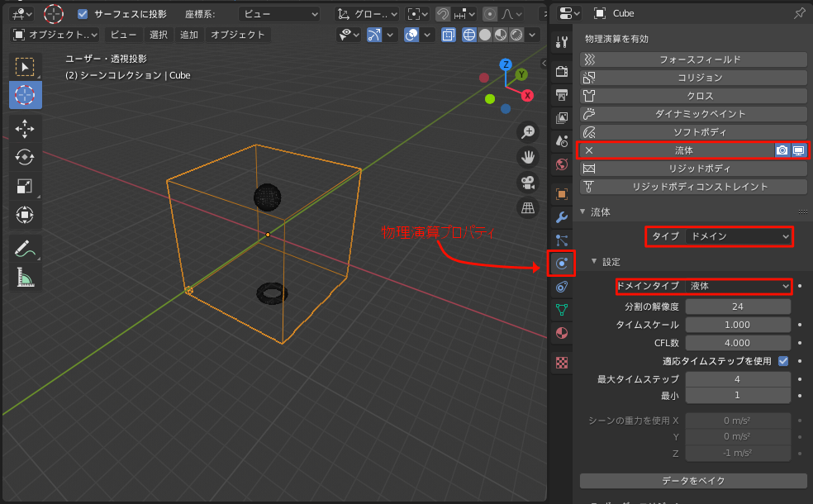Viewport: 813px width, 504px height.
Task: Open the Object Constraints properties tab
Action: click(x=562, y=287)
